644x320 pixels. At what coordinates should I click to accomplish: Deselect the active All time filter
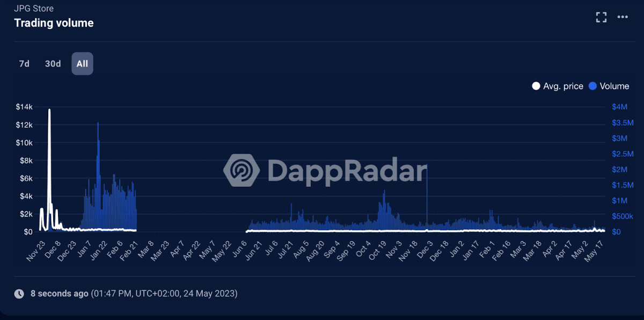tap(82, 63)
